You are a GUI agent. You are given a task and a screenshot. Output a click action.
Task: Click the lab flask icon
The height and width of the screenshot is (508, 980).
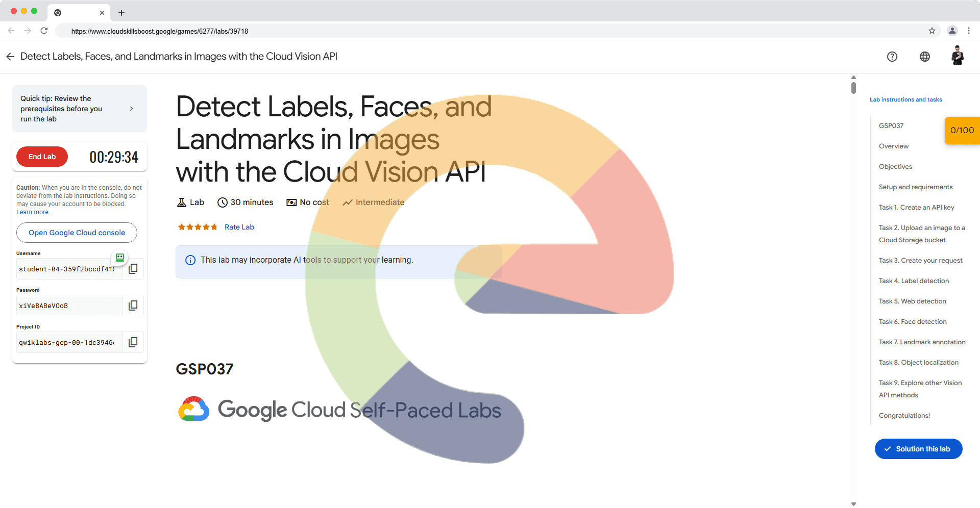(x=182, y=202)
